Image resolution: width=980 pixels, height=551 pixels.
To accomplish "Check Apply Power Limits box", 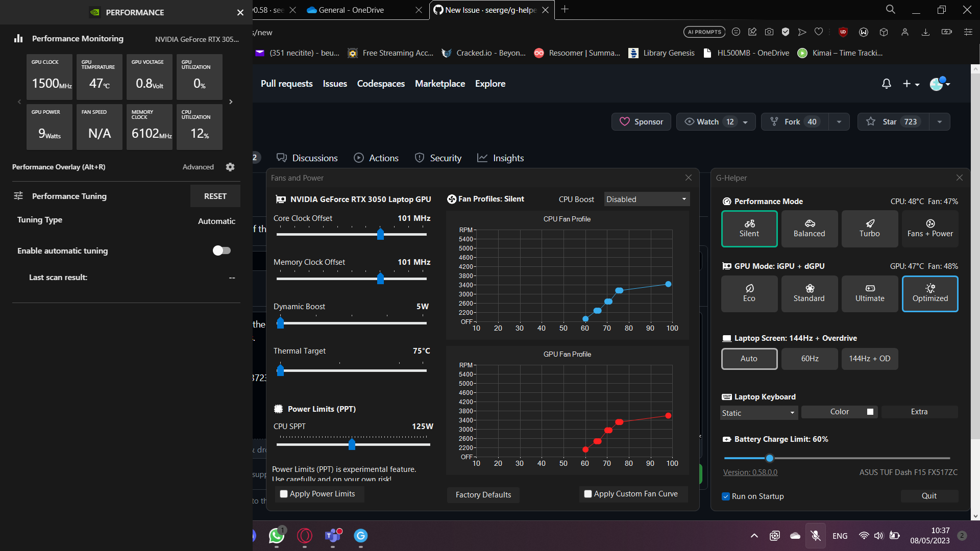I will point(284,494).
